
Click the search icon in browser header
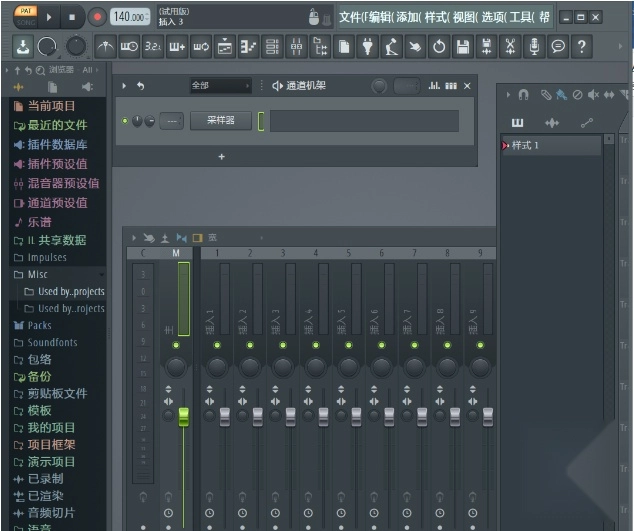coord(40,70)
